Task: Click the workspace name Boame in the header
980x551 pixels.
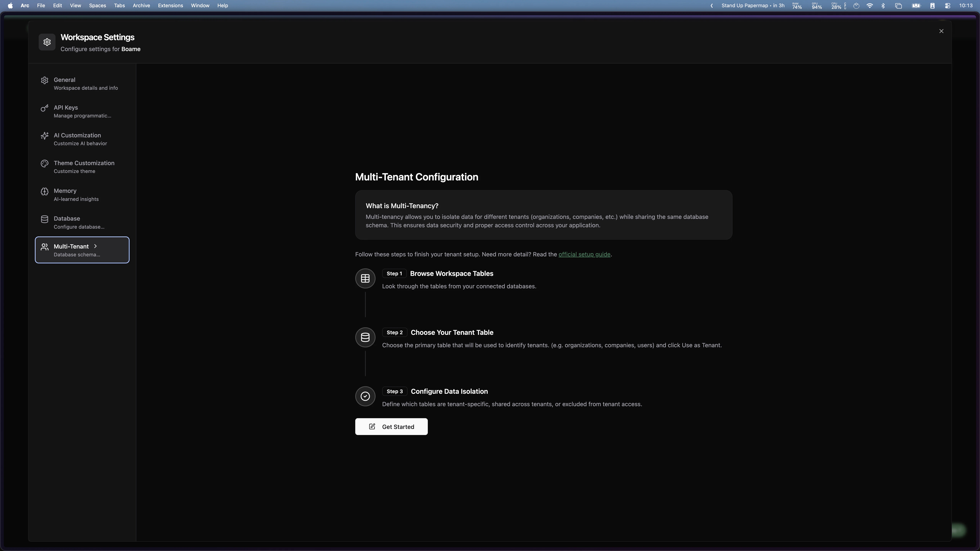Action: [131, 49]
